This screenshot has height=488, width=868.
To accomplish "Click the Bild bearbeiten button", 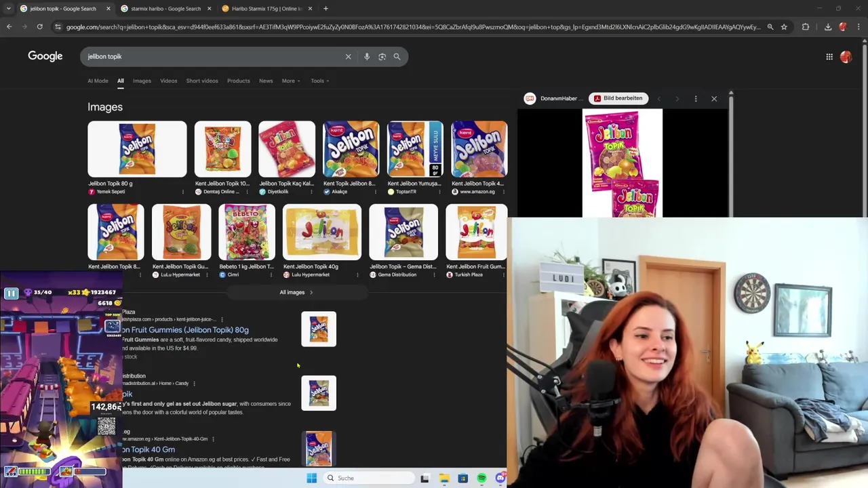I will (618, 99).
